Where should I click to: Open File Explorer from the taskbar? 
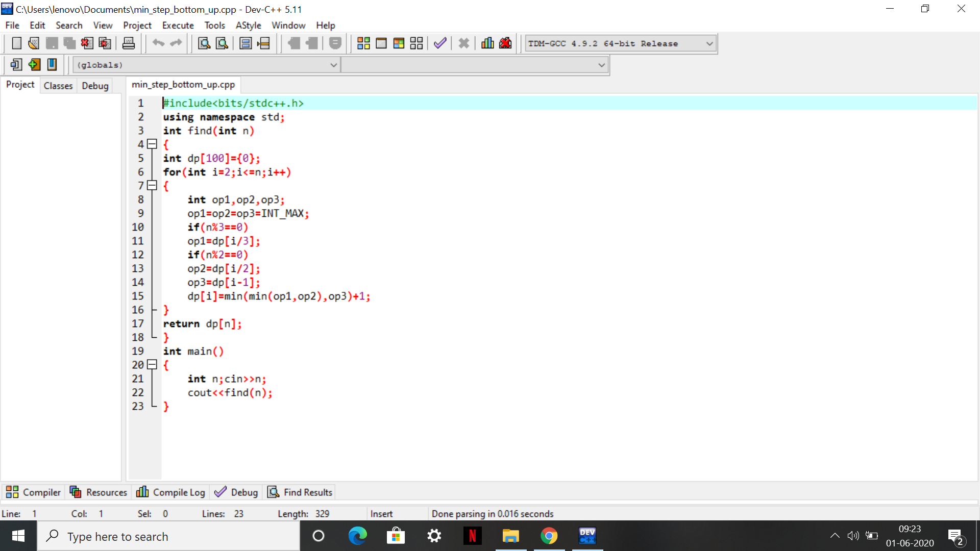tap(510, 536)
